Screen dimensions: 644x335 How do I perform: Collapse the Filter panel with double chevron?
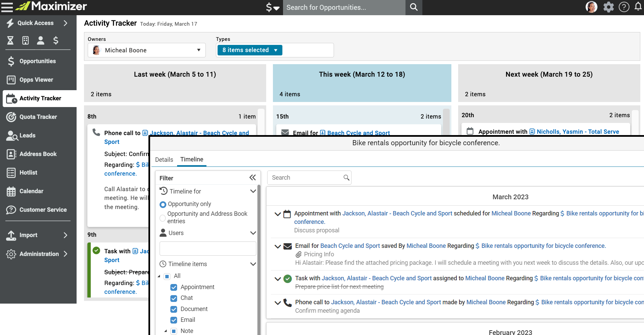pos(253,178)
